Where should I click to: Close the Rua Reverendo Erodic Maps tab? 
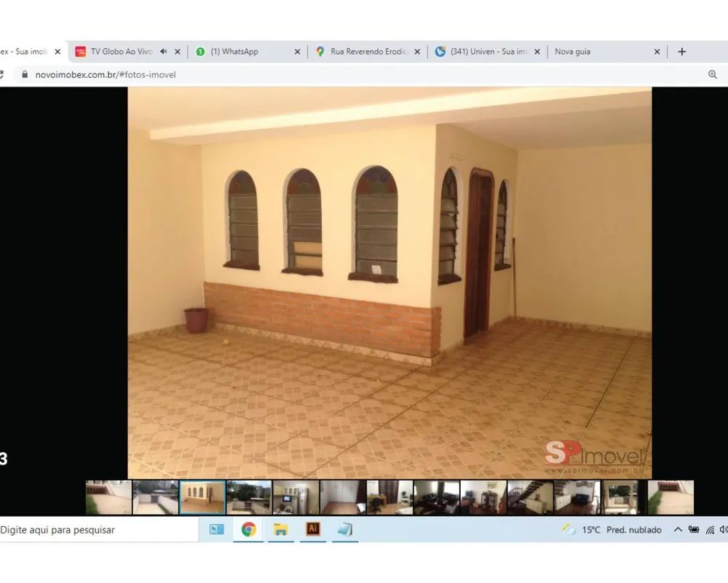[417, 52]
